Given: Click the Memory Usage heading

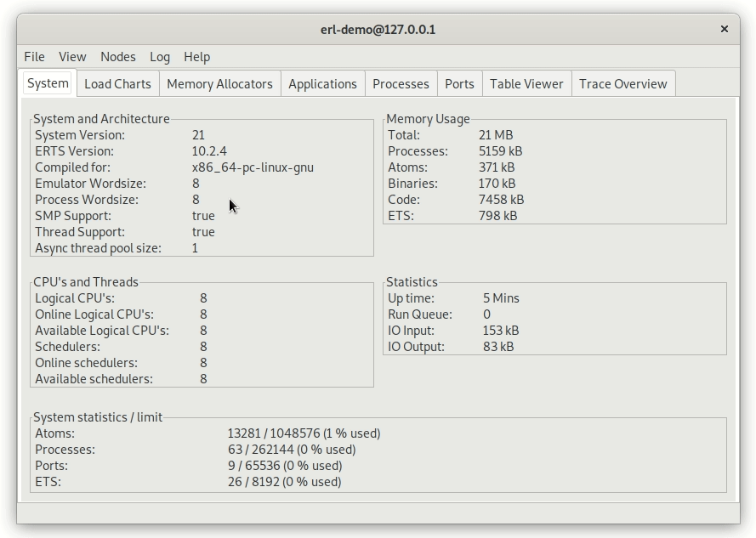Looking at the screenshot, I should tap(428, 119).
